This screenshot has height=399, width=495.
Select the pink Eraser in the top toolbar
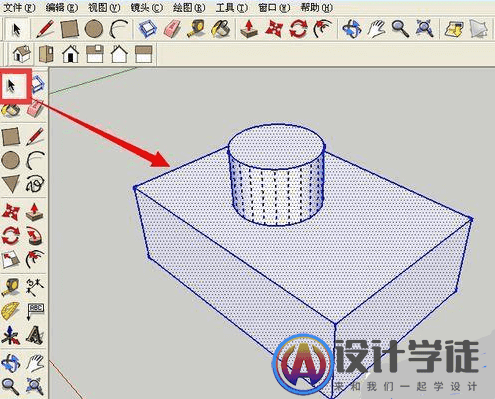click(x=172, y=29)
